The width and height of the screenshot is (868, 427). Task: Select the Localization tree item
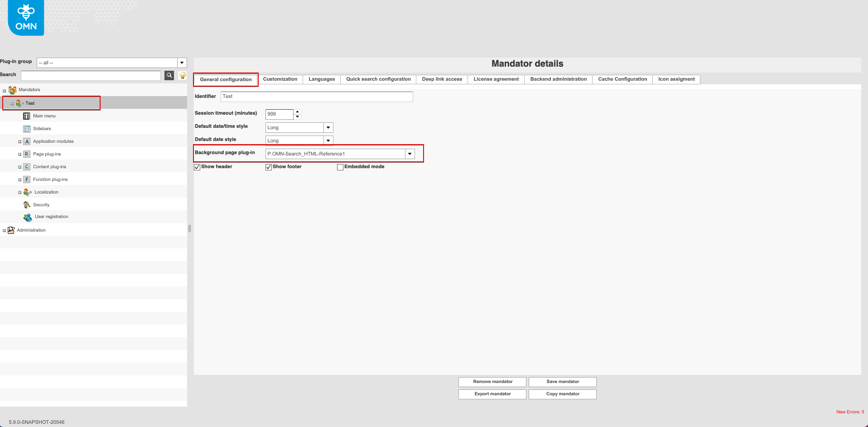(46, 192)
